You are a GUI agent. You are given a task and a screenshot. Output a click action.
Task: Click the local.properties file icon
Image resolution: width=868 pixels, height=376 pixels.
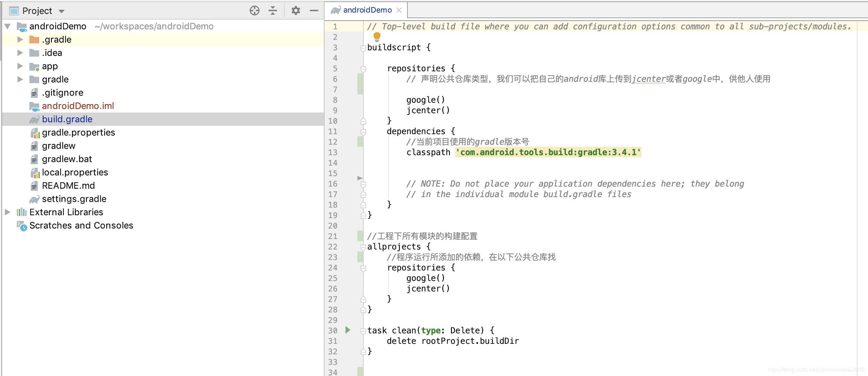coord(35,173)
